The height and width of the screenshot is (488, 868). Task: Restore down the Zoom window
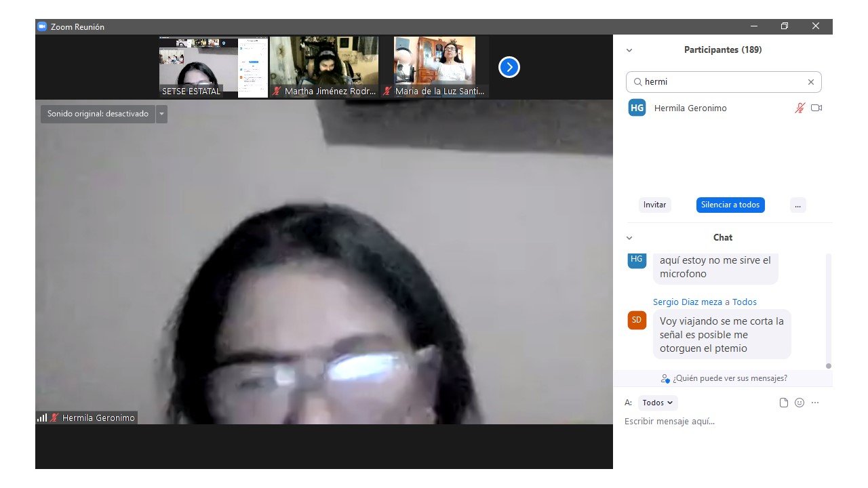pyautogui.click(x=785, y=26)
